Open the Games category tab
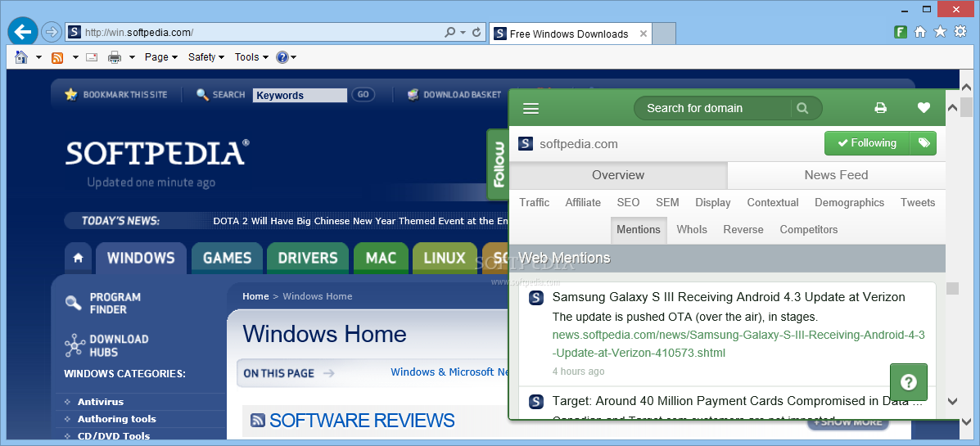Image resolution: width=980 pixels, height=446 pixels. point(228,258)
